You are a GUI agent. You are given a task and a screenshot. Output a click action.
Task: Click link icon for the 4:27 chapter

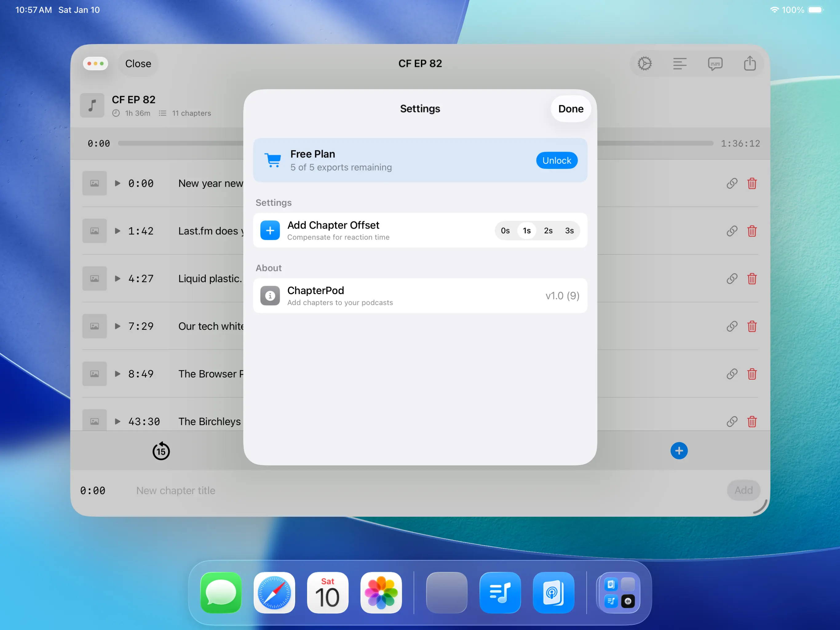click(x=732, y=278)
